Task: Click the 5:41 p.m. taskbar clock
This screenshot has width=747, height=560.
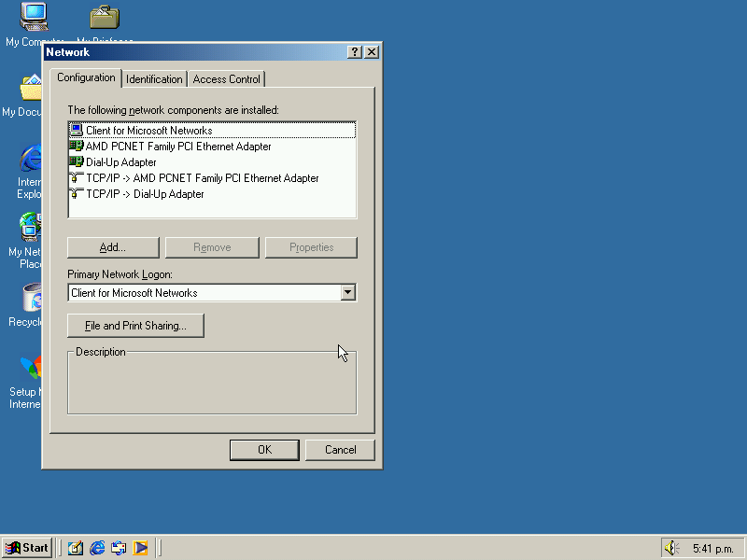Action: [712, 549]
